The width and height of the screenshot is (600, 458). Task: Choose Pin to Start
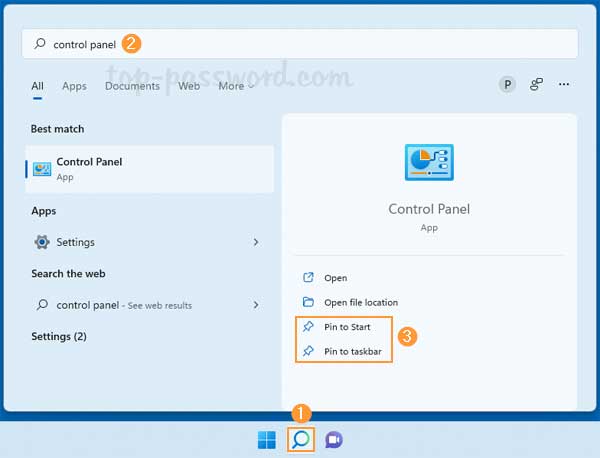(347, 327)
